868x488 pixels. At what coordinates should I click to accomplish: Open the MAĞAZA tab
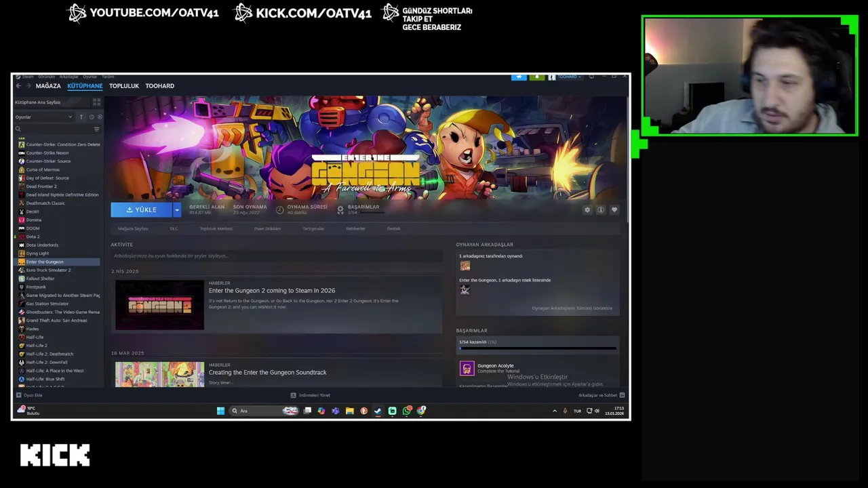48,86
